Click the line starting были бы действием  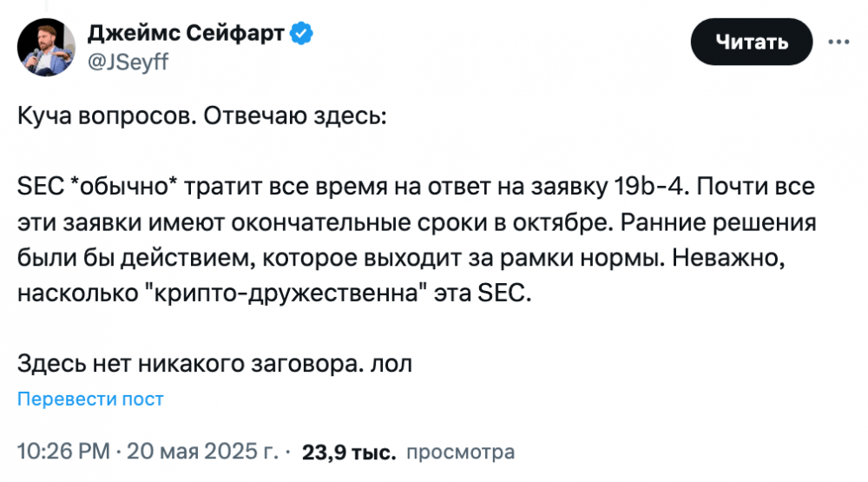click(x=401, y=258)
